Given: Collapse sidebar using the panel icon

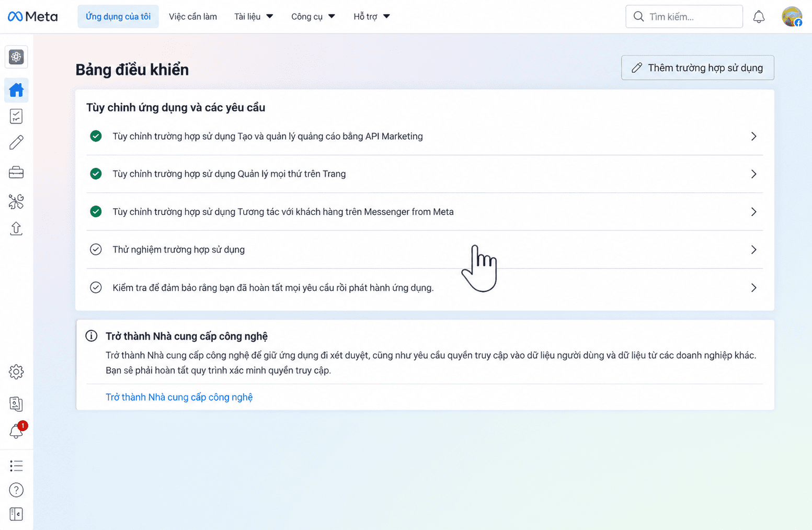Looking at the screenshot, I should (16, 514).
